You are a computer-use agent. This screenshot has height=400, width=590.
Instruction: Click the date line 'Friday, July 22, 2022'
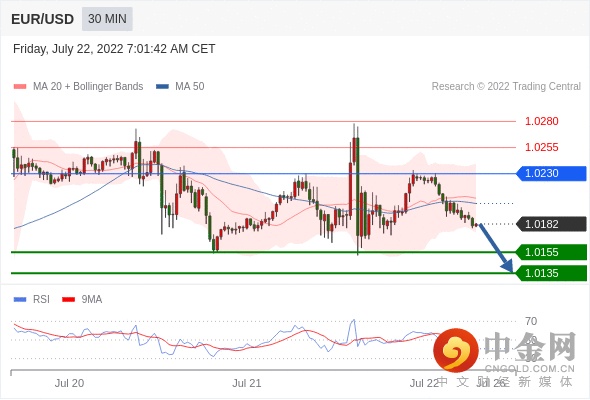coord(114,49)
